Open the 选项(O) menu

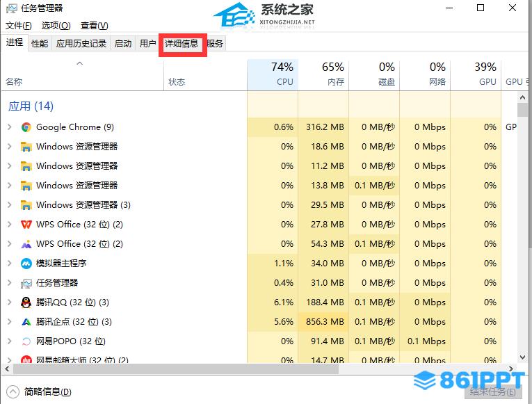[x=56, y=26]
